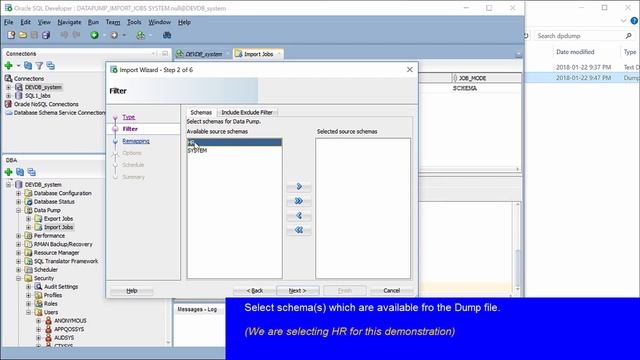Viewport: 640px width, 360px height.
Task: Click the binoculars Find DB Object icon
Action: 167,35
